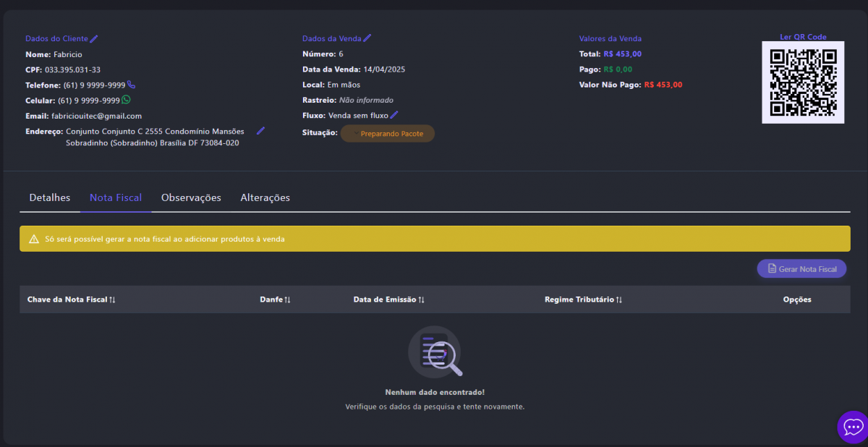
Task: Click the Ler QR Code link
Action: [803, 37]
